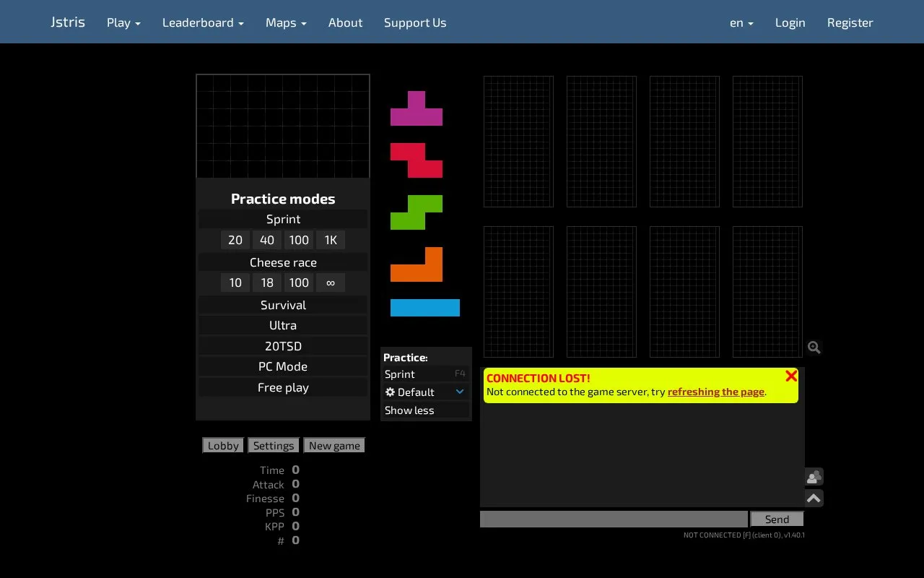Select Cheese race infinite mode
This screenshot has height=578, width=924.
(331, 282)
